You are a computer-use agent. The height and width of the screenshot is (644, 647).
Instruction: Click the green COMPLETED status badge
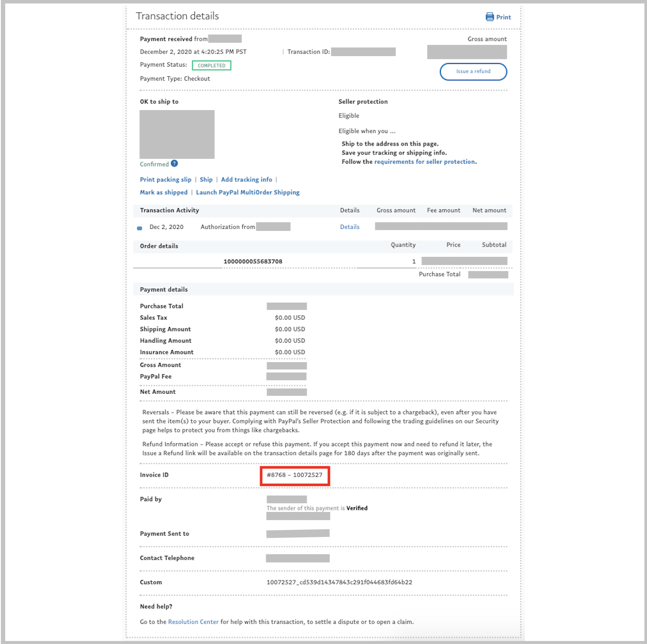(x=211, y=66)
